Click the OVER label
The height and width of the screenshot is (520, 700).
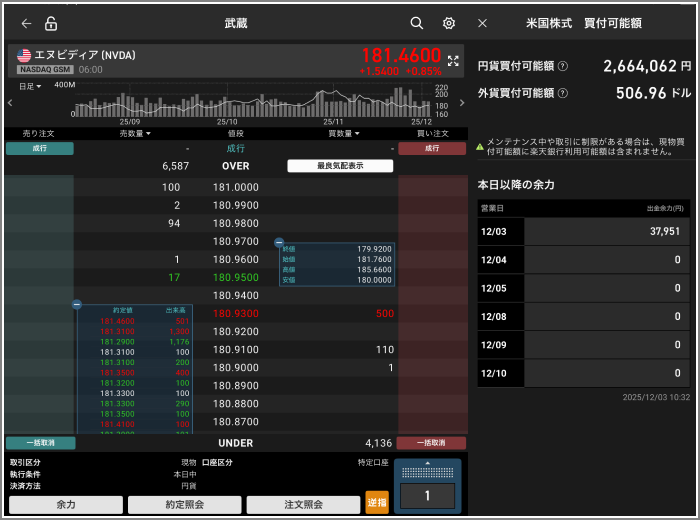coord(236,166)
